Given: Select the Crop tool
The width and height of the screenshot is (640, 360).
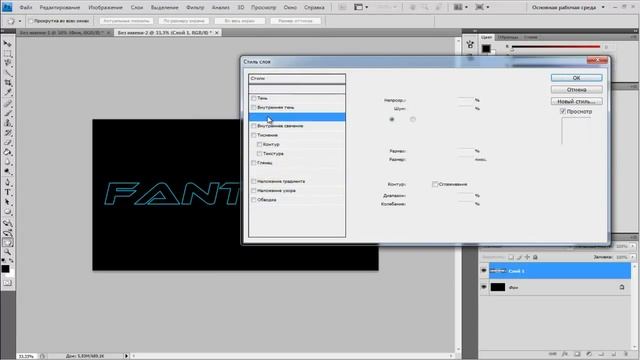Looking at the screenshot, I should (7, 83).
